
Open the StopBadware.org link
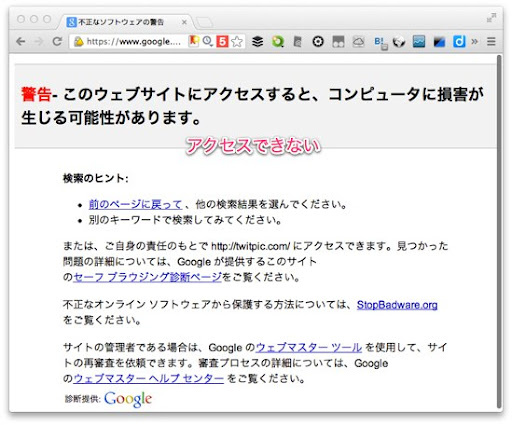point(397,305)
